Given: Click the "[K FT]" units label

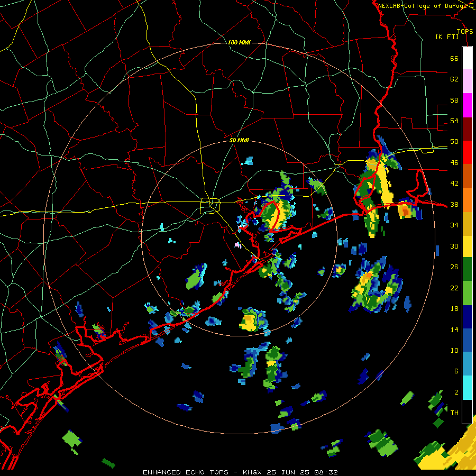Looking at the screenshot, I should pos(447,36).
